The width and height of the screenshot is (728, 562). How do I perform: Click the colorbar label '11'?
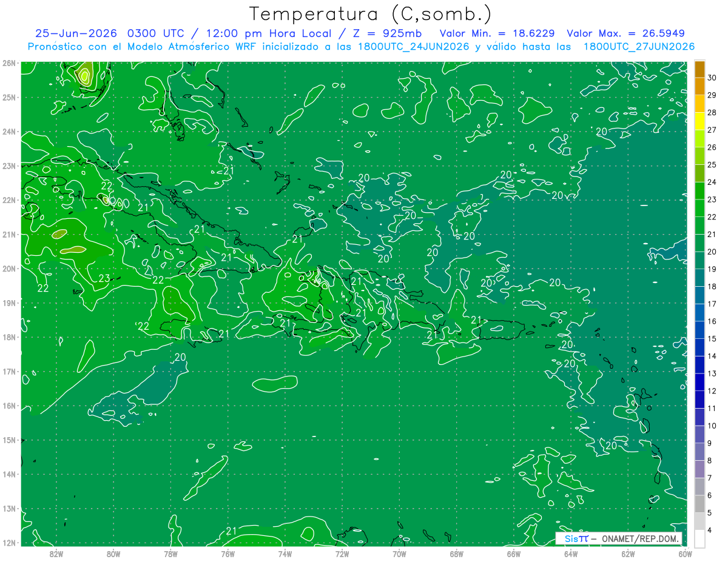712,408
